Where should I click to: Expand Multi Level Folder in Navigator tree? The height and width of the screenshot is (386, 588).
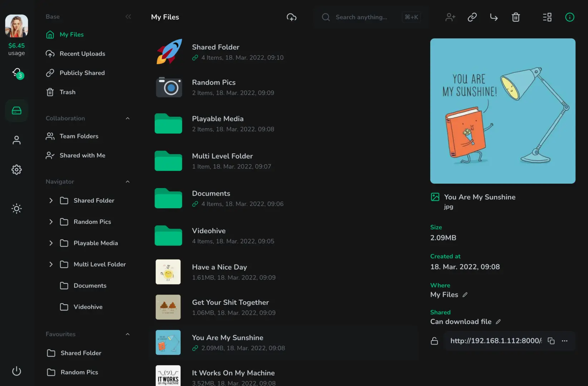point(51,264)
